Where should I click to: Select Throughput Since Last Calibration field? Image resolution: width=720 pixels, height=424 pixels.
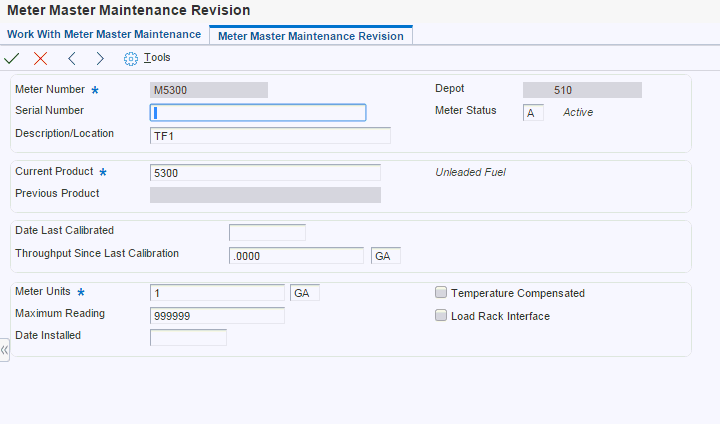click(296, 255)
